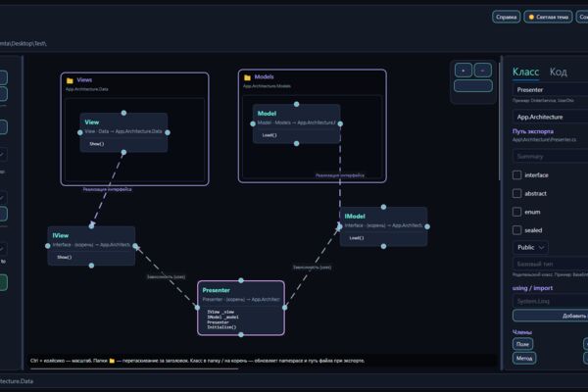This screenshot has width=588, height=392.
Task: Click the namespace field with App.Architecture
Action: (550, 117)
